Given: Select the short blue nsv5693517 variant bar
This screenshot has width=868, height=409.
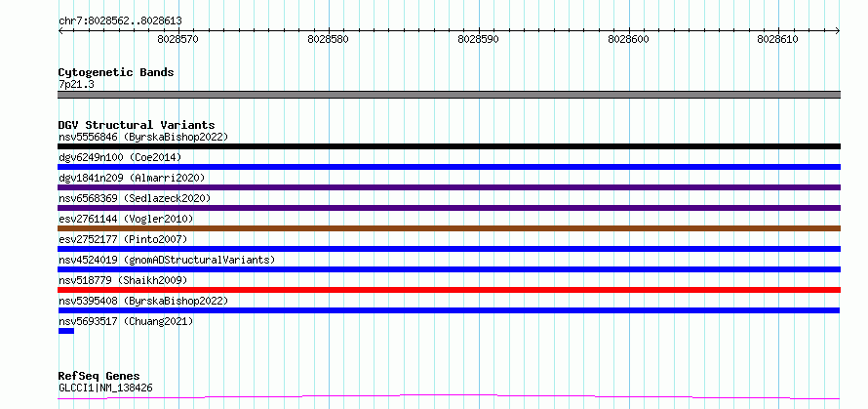Looking at the screenshot, I should click(x=66, y=331).
